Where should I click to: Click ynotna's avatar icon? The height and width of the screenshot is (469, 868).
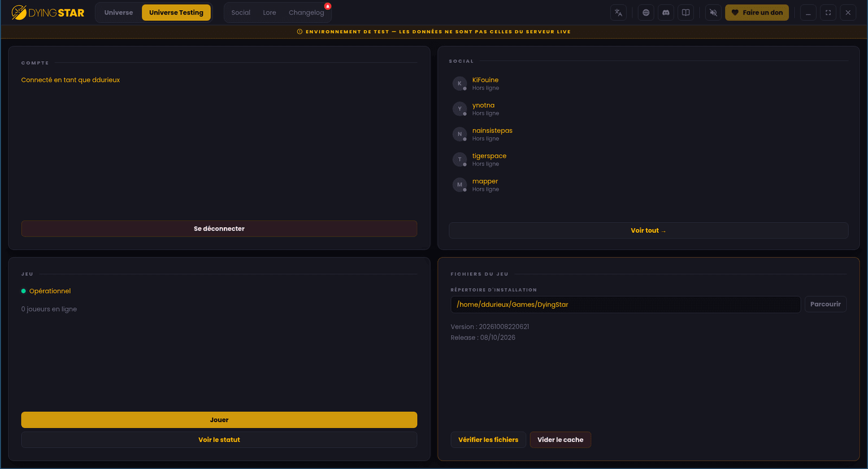tap(459, 109)
